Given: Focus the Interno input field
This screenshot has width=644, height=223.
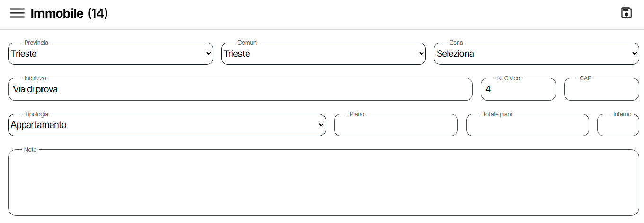Looking at the screenshot, I should [x=618, y=125].
